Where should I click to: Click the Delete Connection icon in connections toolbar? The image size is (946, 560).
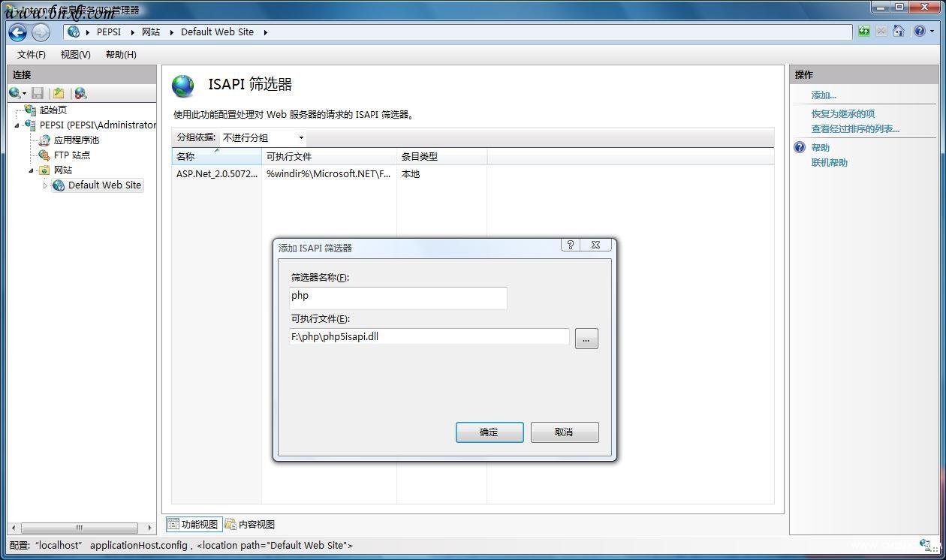pos(79,92)
